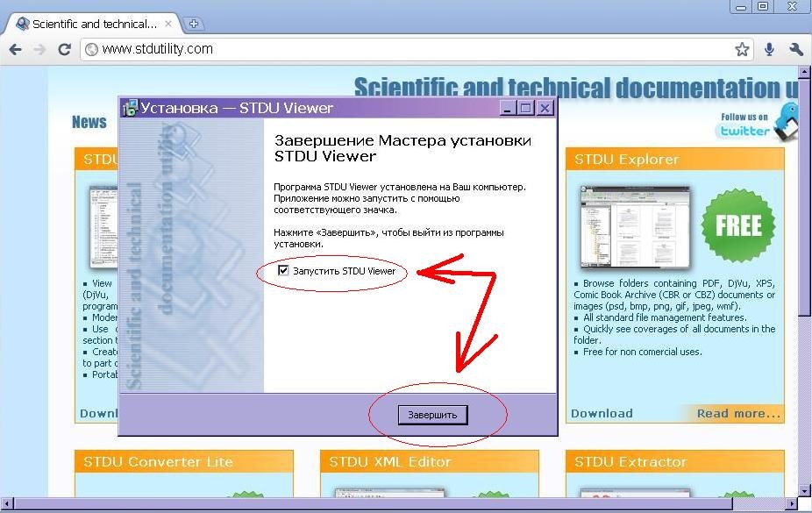This screenshot has width=812, height=513.
Task: Click the browser forward arrow
Action: tap(39, 50)
